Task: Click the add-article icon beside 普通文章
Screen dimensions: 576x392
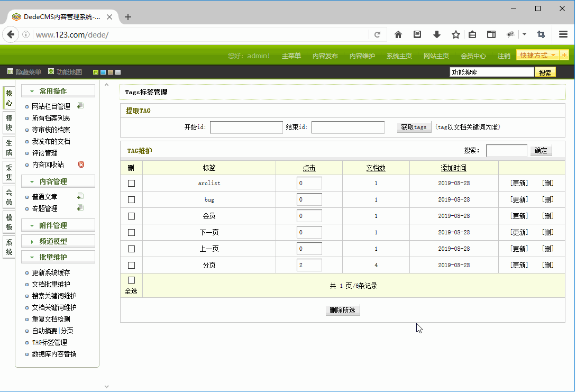Action: coord(80,195)
